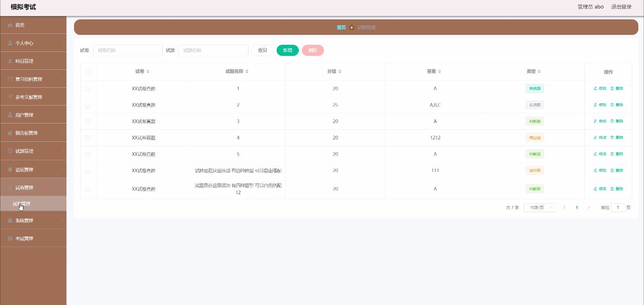The image size is (644, 305).
Task: Click the score cell 25
Action: coord(335,105)
